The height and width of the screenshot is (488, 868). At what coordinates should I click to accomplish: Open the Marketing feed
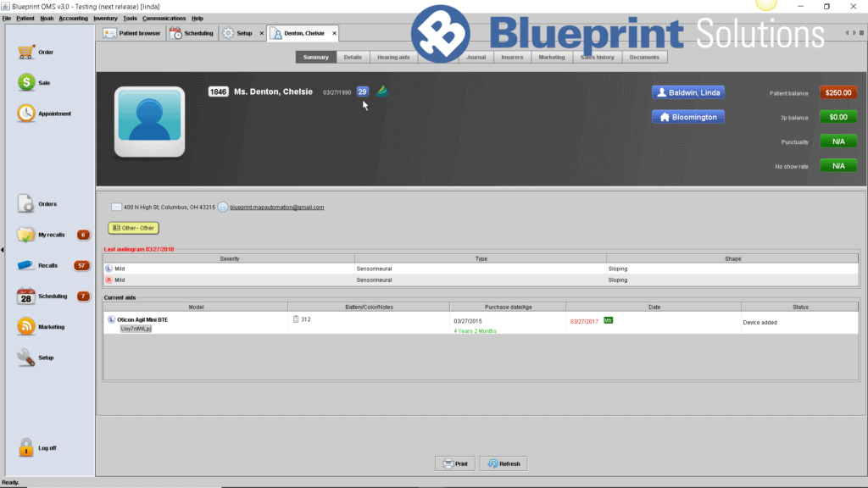26,326
